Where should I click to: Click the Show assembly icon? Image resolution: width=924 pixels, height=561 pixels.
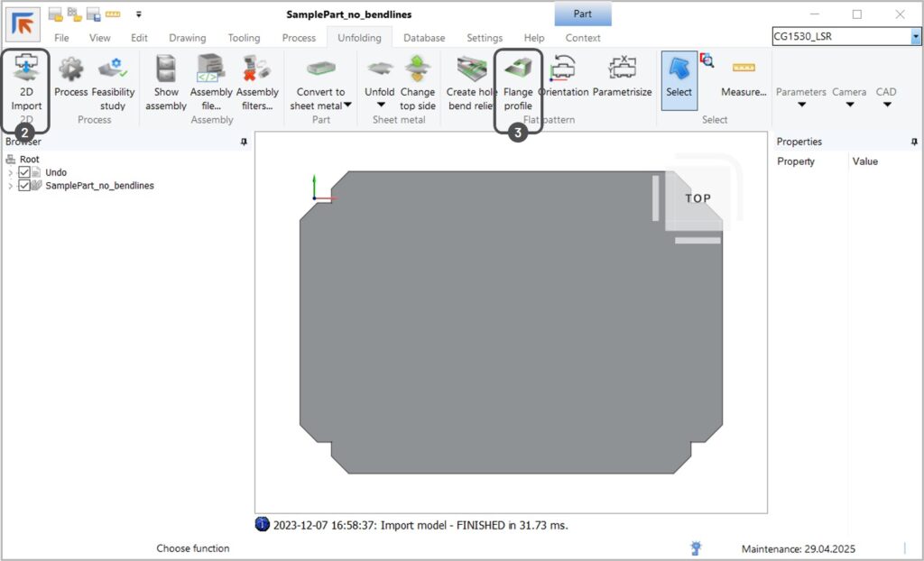[x=166, y=70]
